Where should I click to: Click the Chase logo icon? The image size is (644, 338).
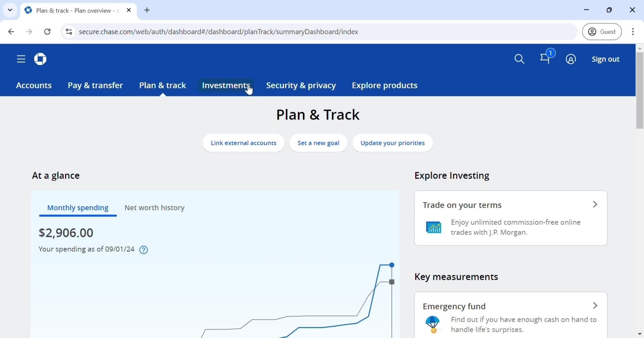tap(40, 59)
